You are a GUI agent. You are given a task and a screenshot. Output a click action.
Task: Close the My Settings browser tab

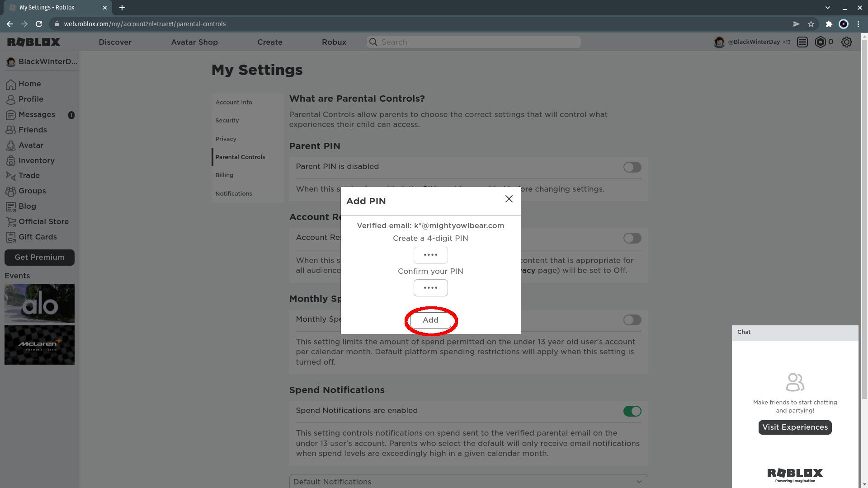click(104, 8)
